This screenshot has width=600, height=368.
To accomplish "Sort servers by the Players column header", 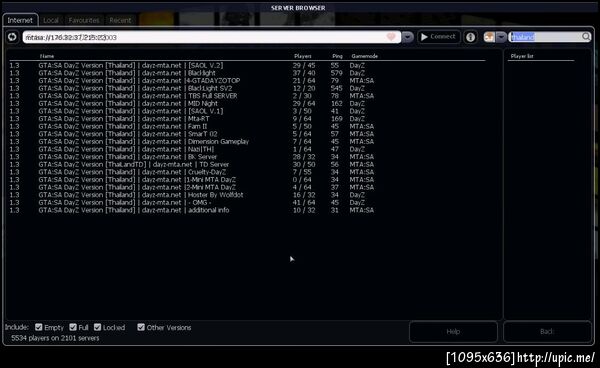I will pos(303,56).
